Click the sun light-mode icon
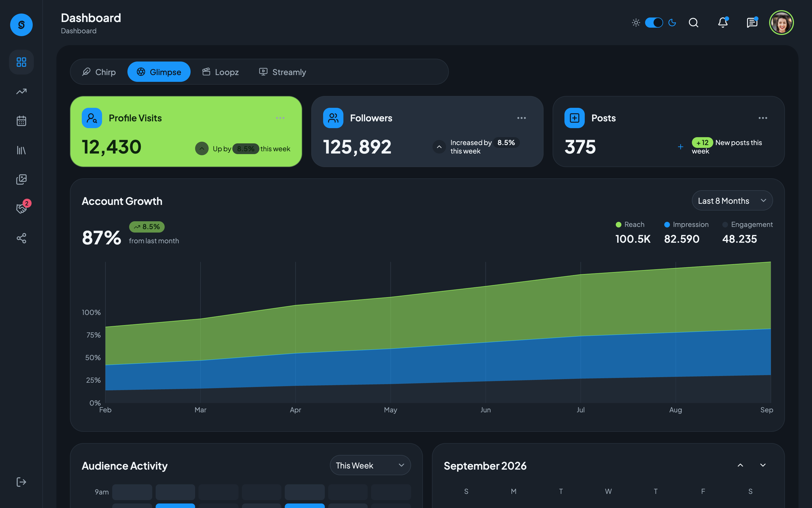 (636, 23)
